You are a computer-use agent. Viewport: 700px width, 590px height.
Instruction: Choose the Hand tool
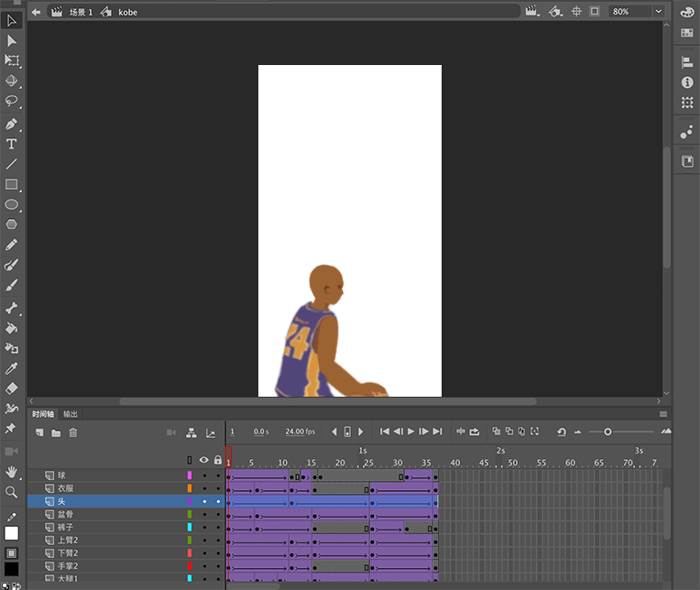click(x=12, y=472)
